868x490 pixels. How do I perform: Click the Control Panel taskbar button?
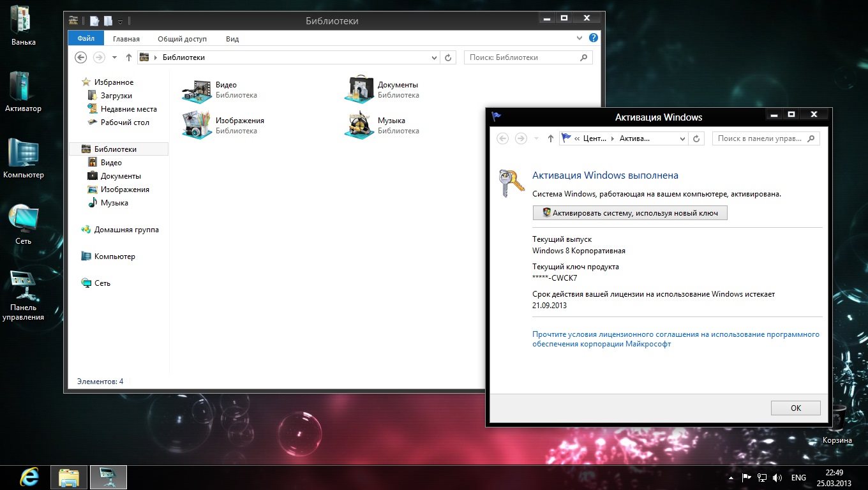click(x=108, y=477)
